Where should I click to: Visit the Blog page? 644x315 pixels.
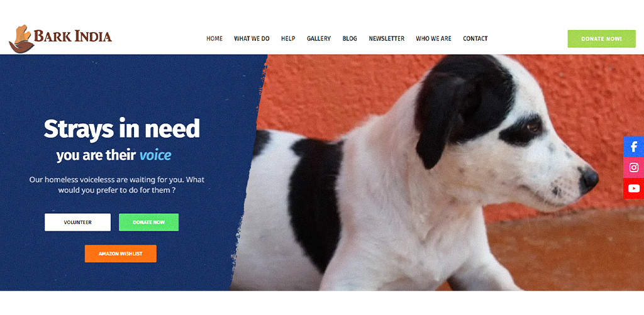pos(350,38)
